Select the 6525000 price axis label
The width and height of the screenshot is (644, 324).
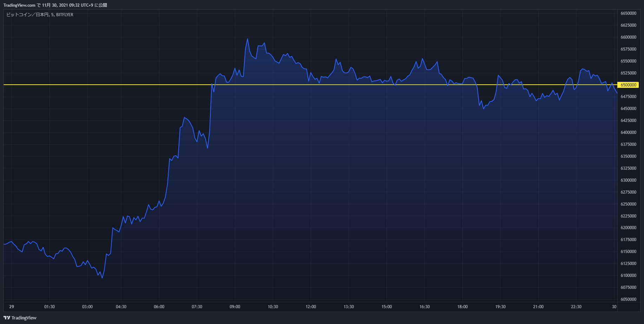(629, 73)
